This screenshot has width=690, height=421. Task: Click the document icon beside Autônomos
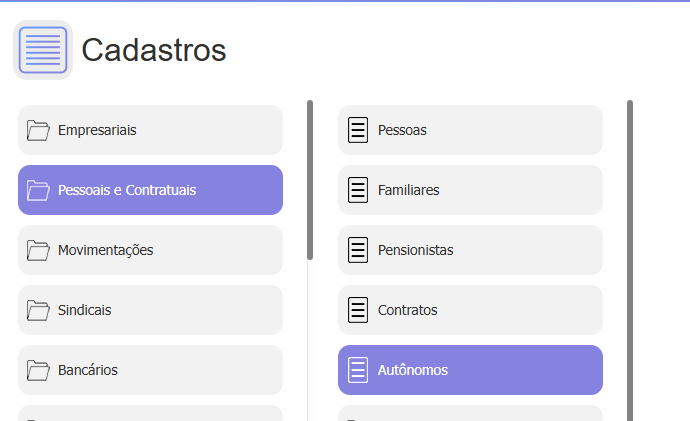(x=358, y=370)
